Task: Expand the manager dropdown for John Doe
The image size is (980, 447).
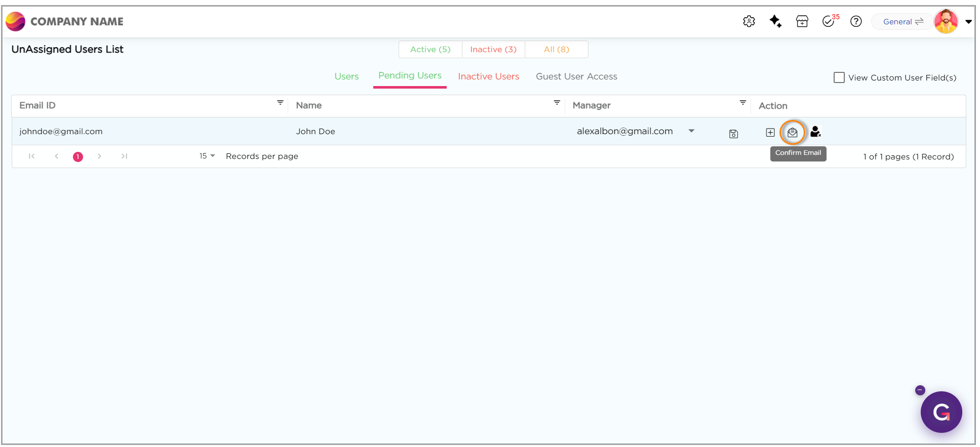Action: pyautogui.click(x=691, y=131)
